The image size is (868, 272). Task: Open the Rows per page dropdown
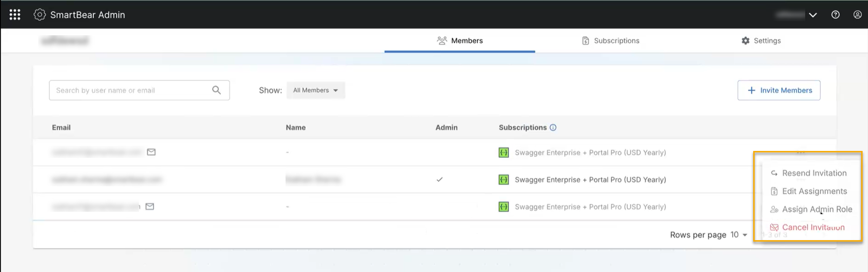(x=739, y=235)
